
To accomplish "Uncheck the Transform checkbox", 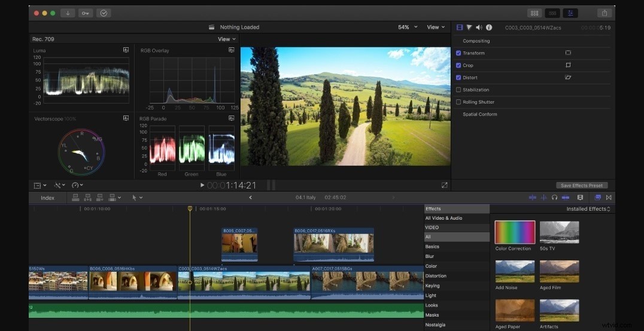I will 458,53.
